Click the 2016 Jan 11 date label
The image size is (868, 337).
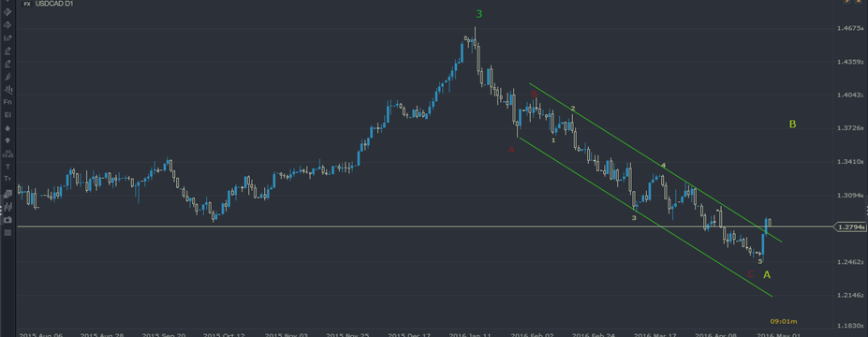point(470,334)
